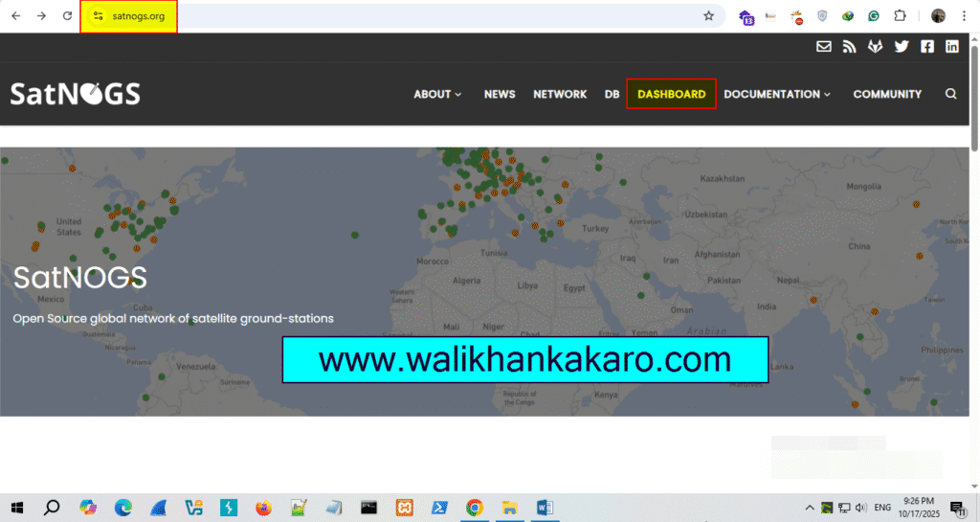
Task: Bookmark this page with the star icon
Action: pos(708,16)
